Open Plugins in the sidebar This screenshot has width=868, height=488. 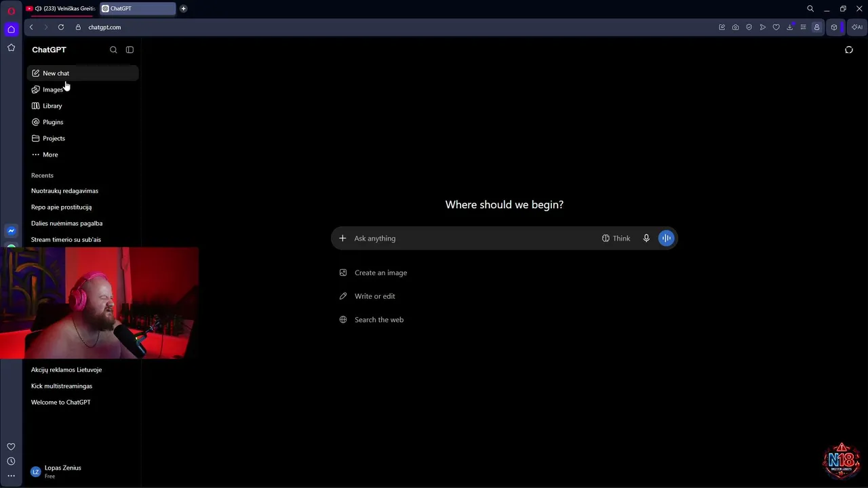(x=83, y=122)
